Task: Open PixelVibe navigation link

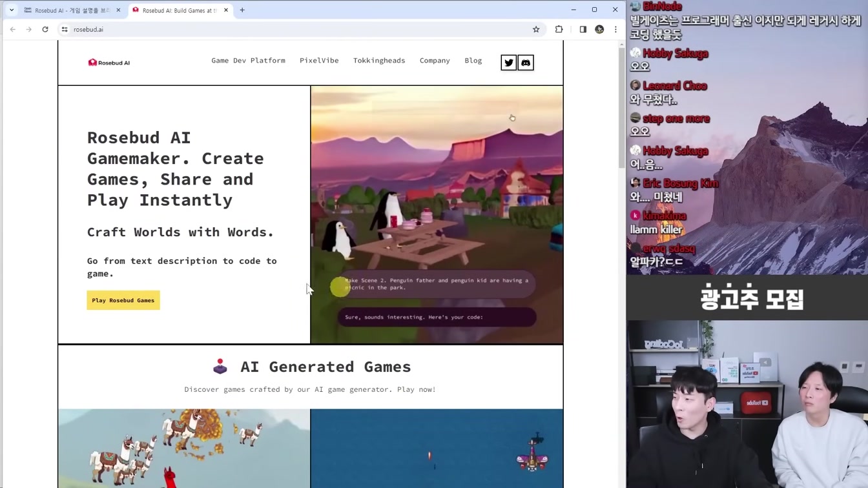Action: pos(319,61)
